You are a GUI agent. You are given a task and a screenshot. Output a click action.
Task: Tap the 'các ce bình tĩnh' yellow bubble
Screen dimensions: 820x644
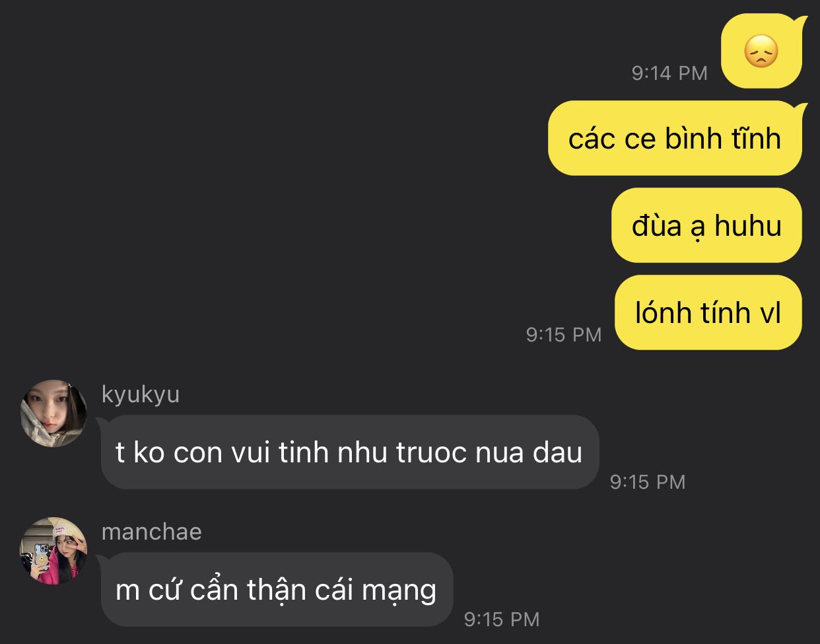pos(675,138)
